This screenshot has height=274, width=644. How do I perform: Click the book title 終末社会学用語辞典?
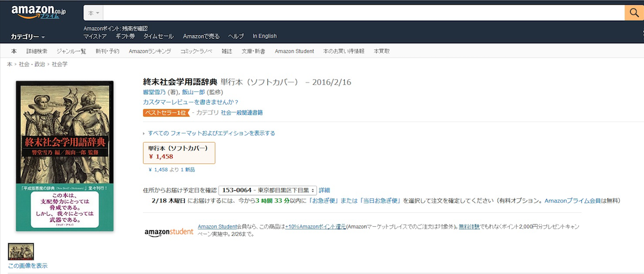tap(180, 82)
